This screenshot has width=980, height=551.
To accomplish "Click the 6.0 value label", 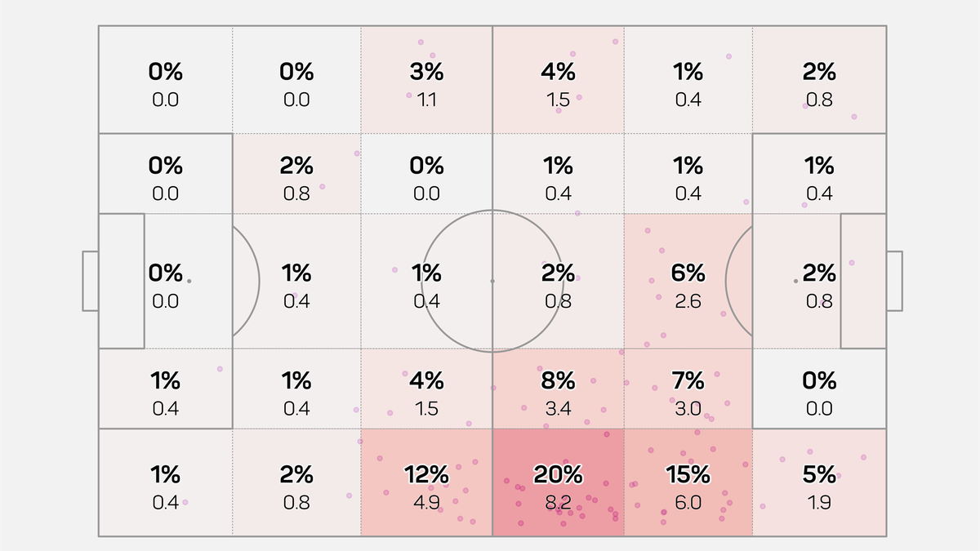I will click(x=688, y=503).
